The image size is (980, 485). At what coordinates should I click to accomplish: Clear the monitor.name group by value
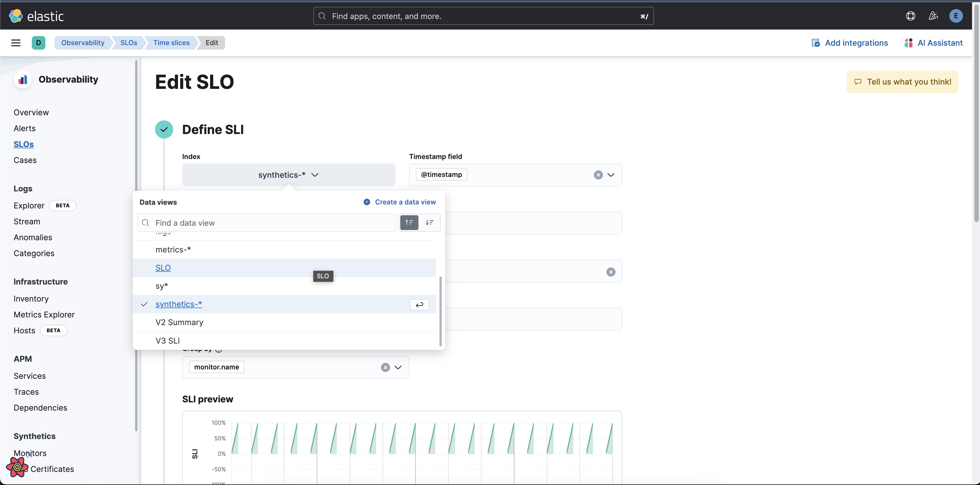click(x=385, y=367)
